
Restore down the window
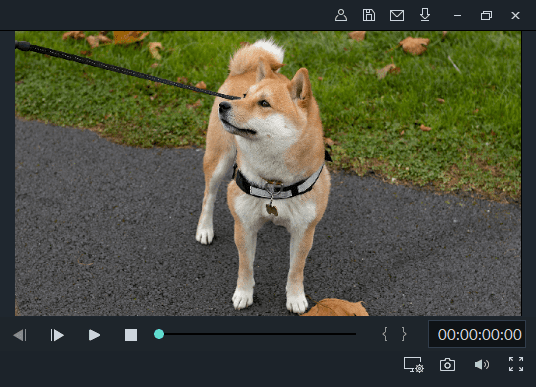pos(486,16)
